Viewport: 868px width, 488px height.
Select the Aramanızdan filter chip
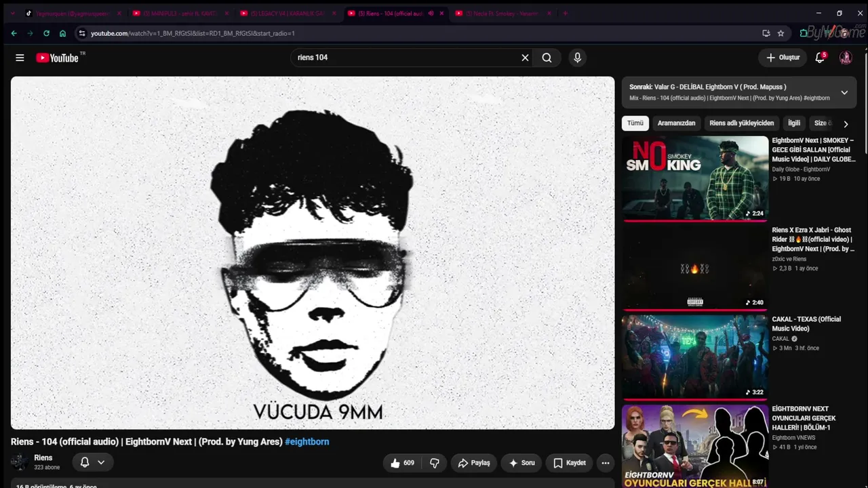coord(676,123)
